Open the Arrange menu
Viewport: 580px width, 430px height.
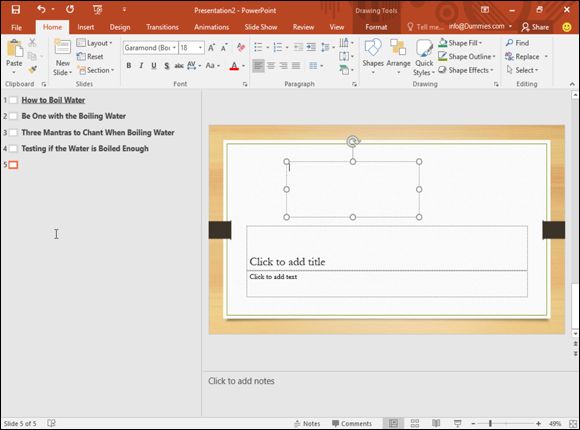click(x=398, y=56)
